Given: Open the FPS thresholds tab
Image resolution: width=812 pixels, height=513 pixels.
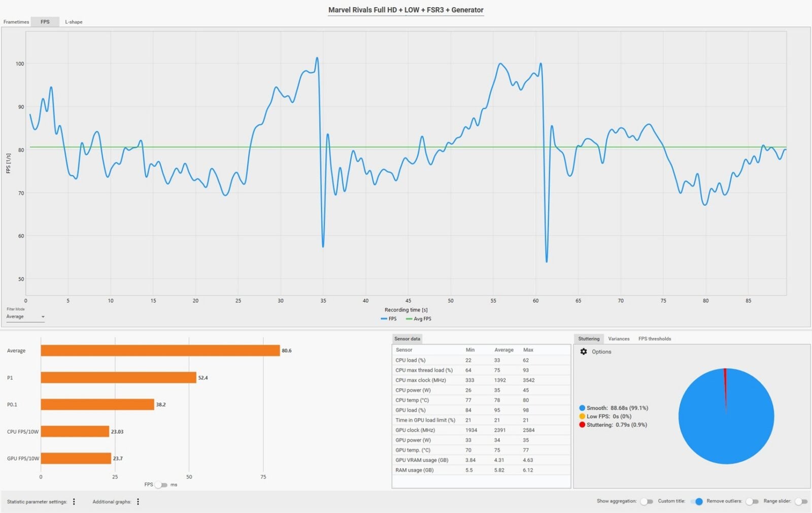Looking at the screenshot, I should click(654, 339).
